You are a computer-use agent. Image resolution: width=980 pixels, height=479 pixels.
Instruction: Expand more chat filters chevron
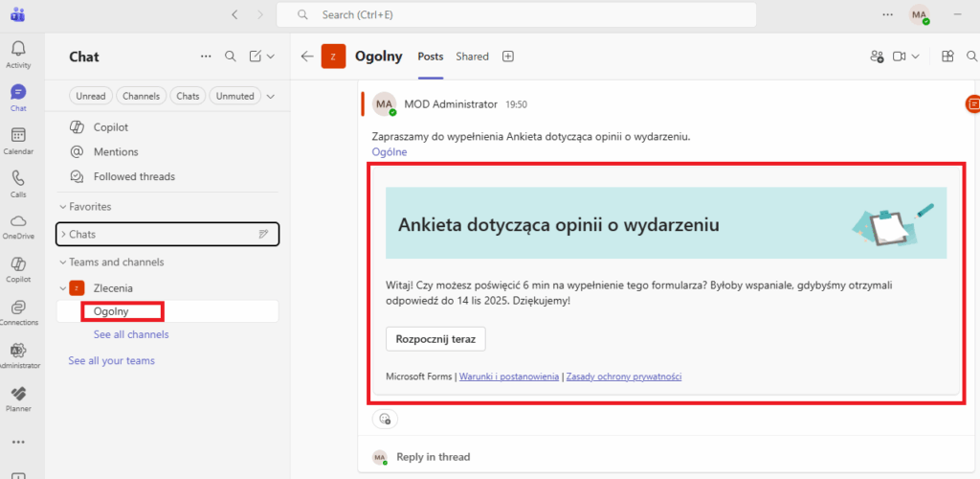tap(271, 96)
